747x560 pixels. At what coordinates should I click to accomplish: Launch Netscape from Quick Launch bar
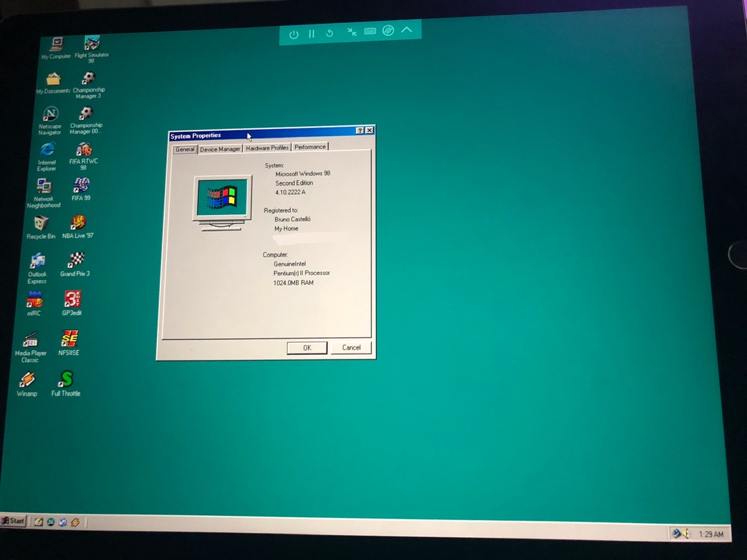tap(51, 522)
